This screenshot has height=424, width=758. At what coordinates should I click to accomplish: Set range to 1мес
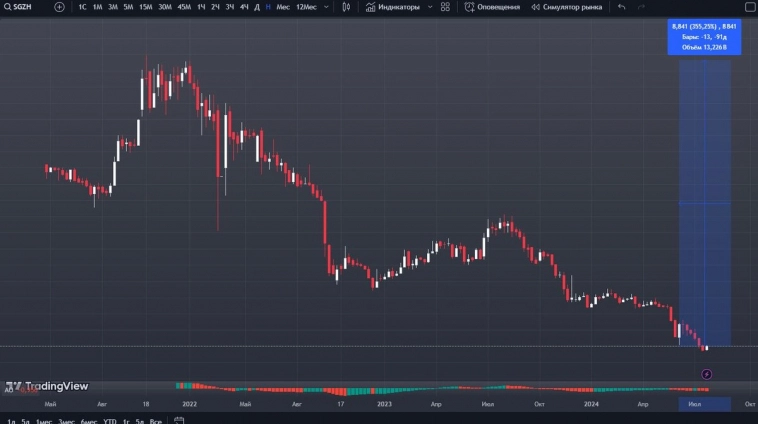(44, 421)
